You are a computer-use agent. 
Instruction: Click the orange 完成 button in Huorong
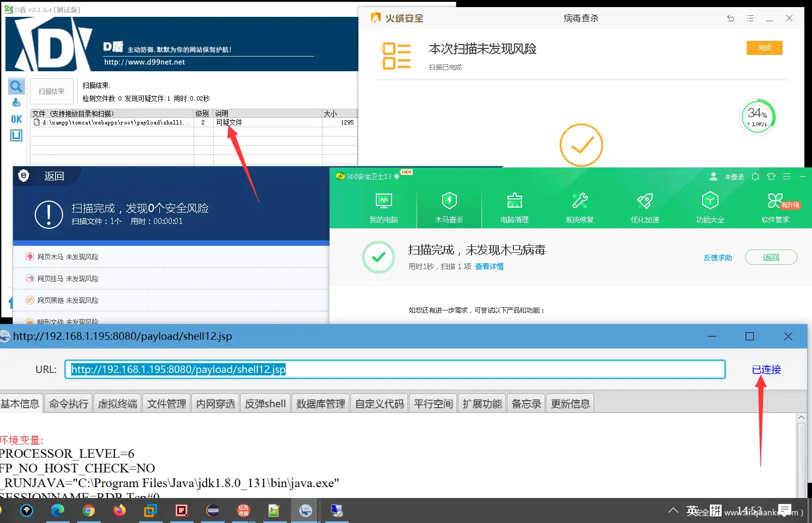click(764, 48)
